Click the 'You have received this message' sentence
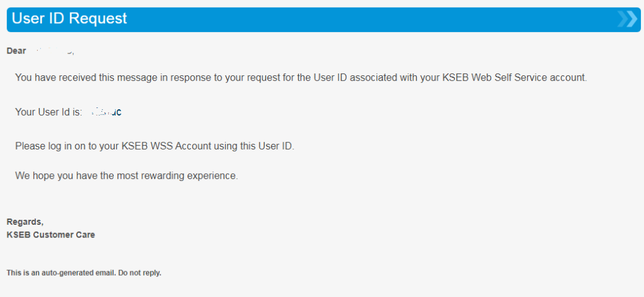644x297 pixels. point(301,77)
